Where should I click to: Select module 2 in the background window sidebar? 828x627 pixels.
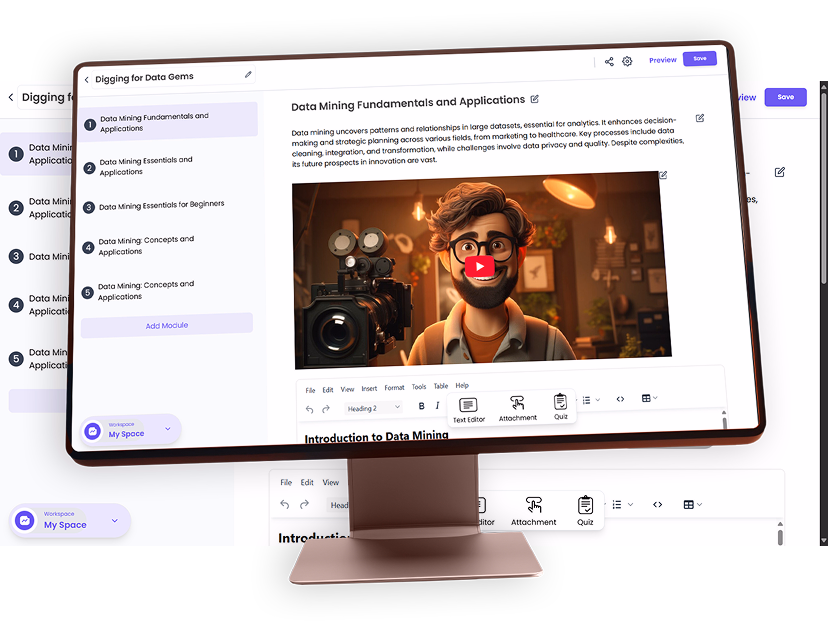click(x=38, y=208)
